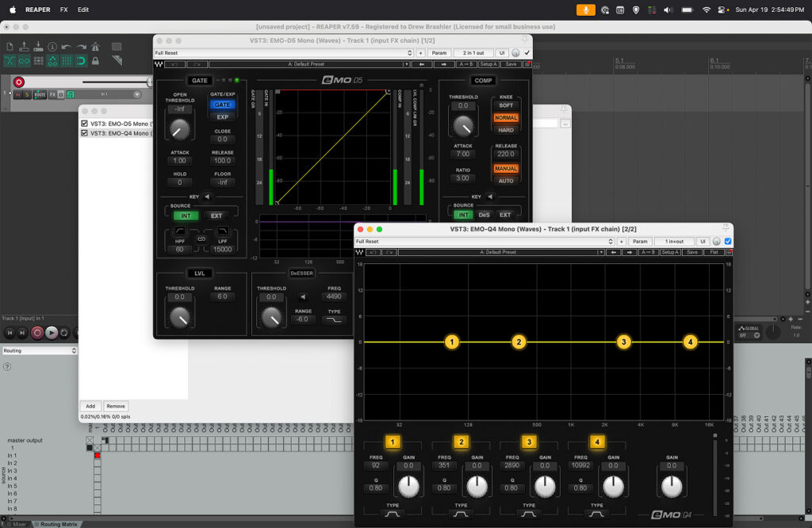
Task: Click the Undo arrow in REAPER's toolbar
Action: (66, 47)
